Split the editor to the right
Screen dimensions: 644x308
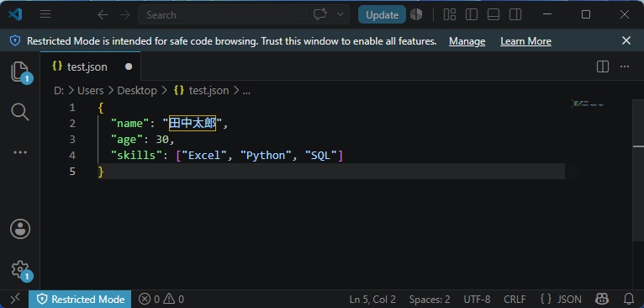603,66
